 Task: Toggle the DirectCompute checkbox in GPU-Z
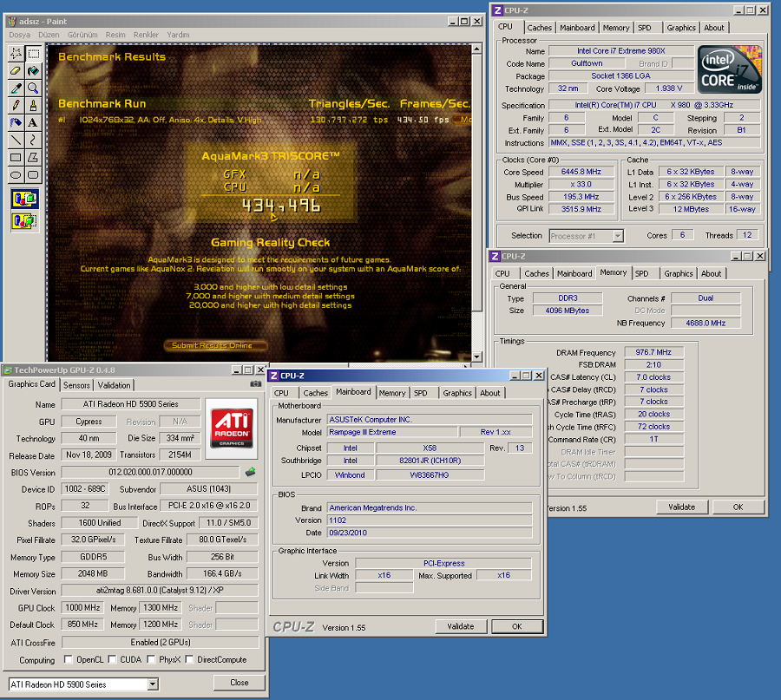coord(189,659)
